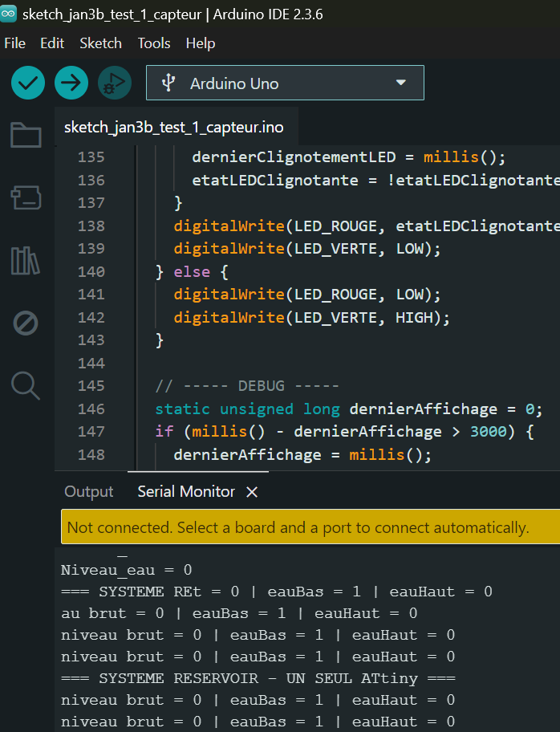Start the debugger with the Debug icon
The image size is (560, 732).
115,83
